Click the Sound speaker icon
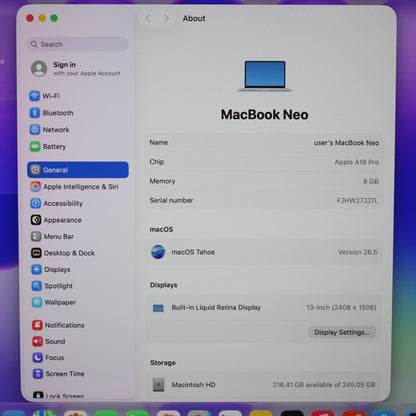The width and height of the screenshot is (416, 416). tap(37, 341)
